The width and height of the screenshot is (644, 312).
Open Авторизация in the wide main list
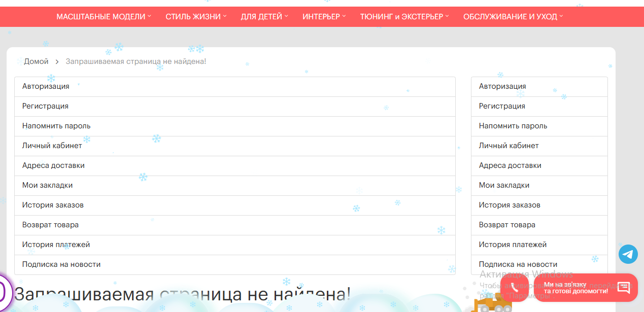click(x=235, y=87)
